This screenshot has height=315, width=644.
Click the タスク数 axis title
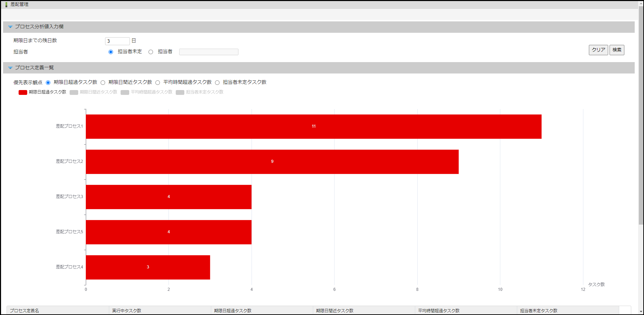click(x=596, y=285)
